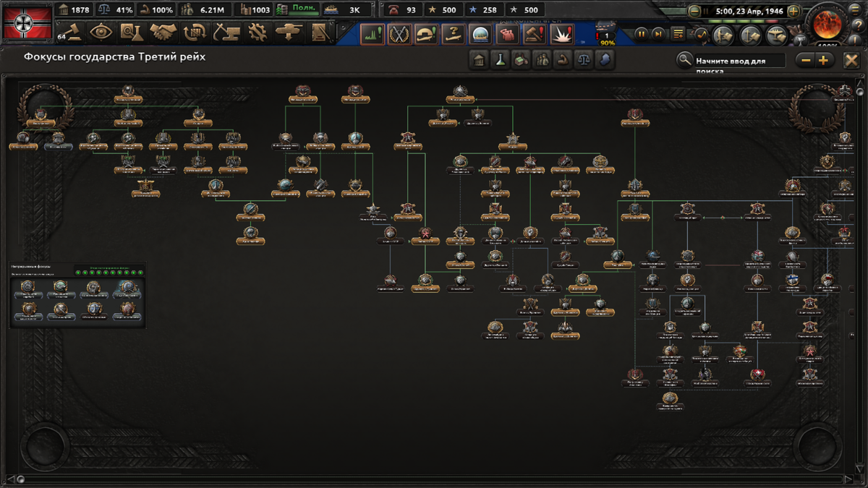868x488 pixels.
Task: Click the crossed-swords laurel alert
Action: click(x=399, y=34)
